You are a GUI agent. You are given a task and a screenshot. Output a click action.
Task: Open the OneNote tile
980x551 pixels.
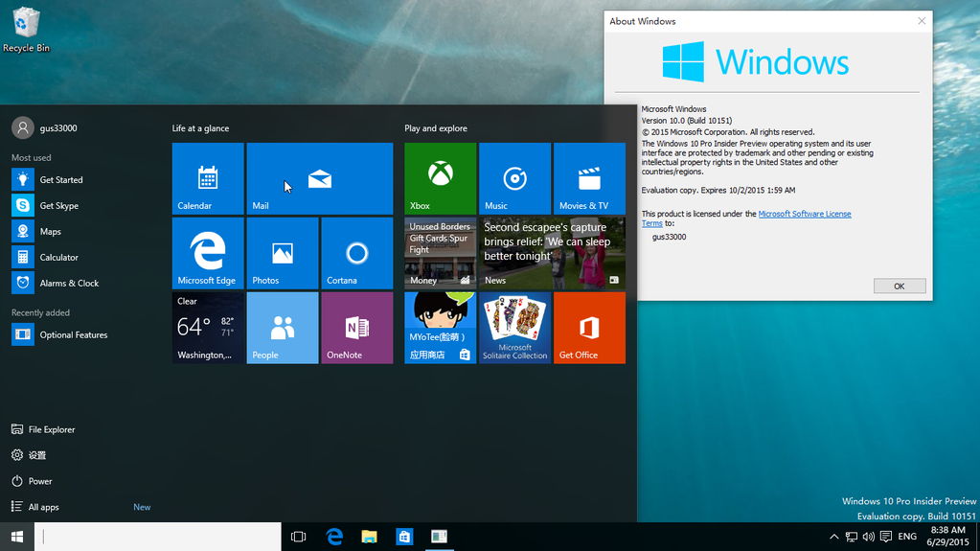357,328
